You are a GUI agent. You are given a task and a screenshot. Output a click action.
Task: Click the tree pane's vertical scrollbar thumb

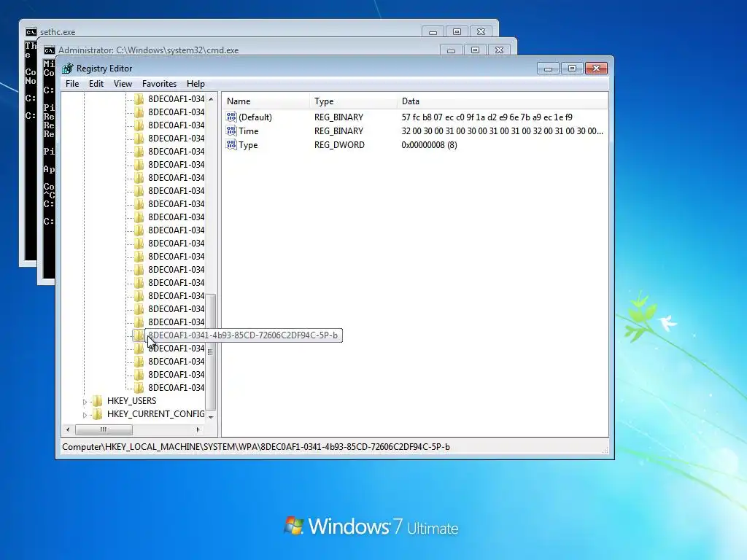click(211, 352)
